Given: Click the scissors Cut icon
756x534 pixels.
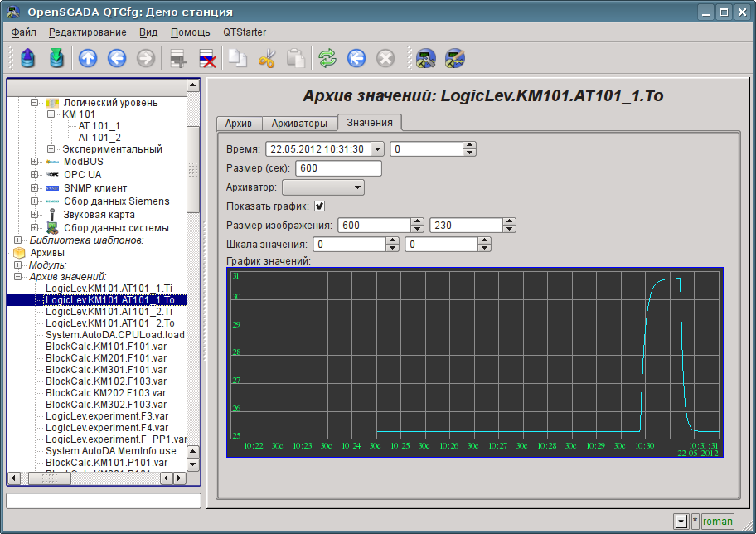Looking at the screenshot, I should (x=266, y=58).
